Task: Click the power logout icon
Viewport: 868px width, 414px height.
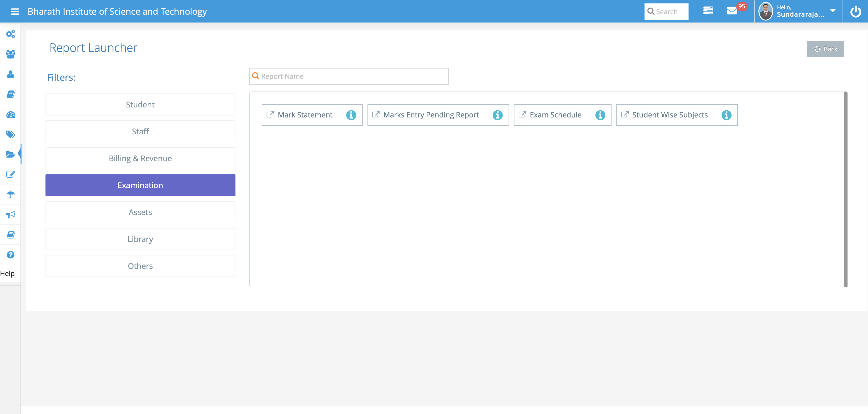Action: pyautogui.click(x=856, y=11)
